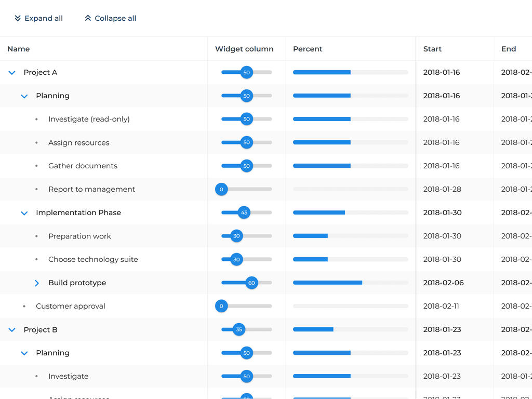Collapse the Implementation Phase group
Viewport: 532px width, 399px height.
24,213
